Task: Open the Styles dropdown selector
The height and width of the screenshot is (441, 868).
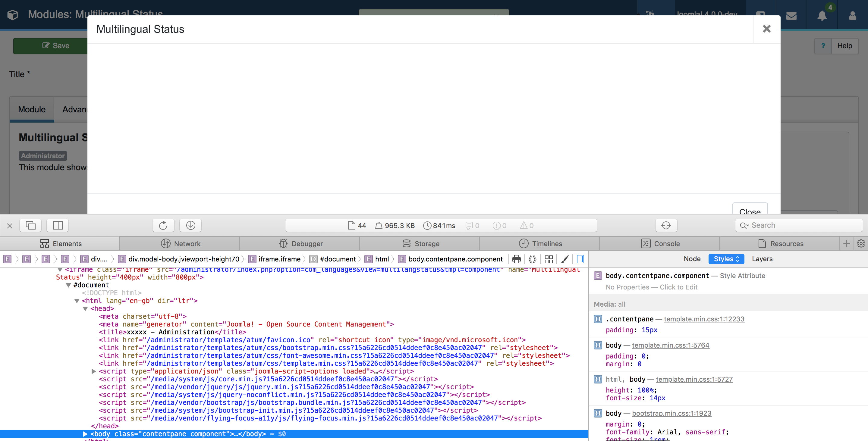Action: tap(726, 259)
